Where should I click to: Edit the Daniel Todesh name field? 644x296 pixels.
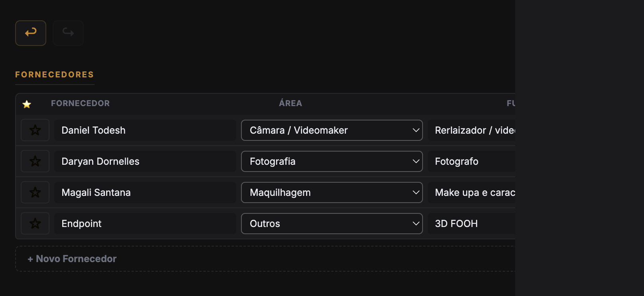tap(145, 130)
